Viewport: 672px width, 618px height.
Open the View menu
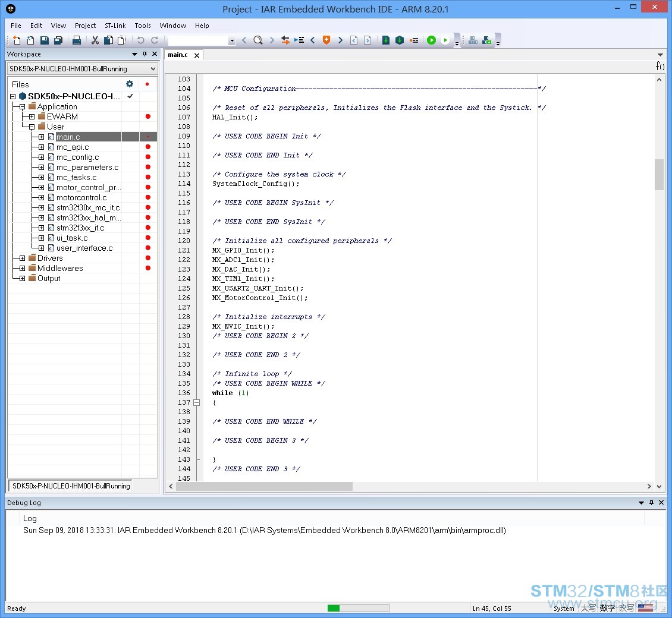[x=58, y=26]
